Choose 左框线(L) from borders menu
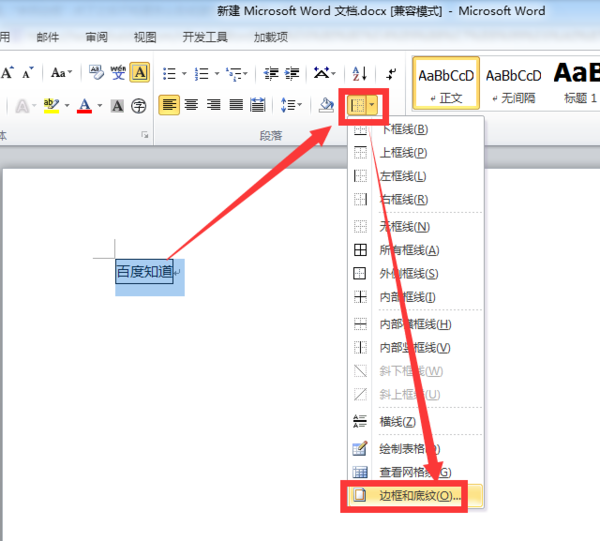This screenshot has height=541, width=600. [x=416, y=176]
